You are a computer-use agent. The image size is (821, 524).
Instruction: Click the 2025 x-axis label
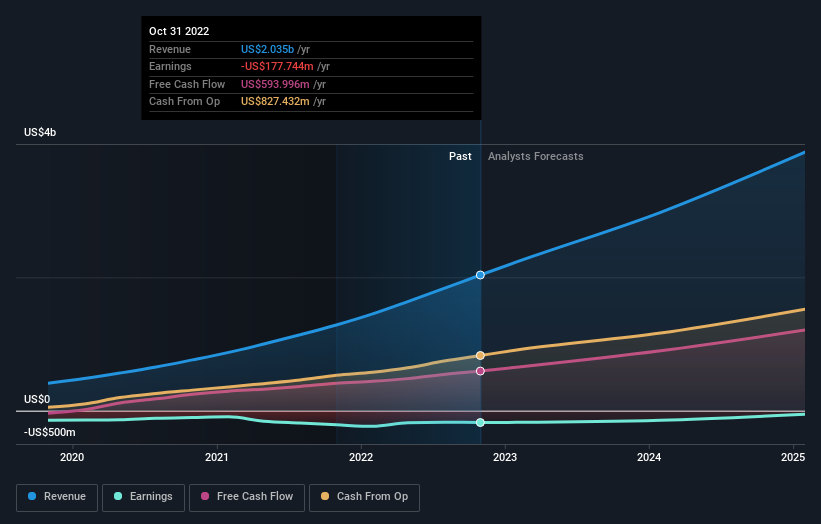coord(793,457)
